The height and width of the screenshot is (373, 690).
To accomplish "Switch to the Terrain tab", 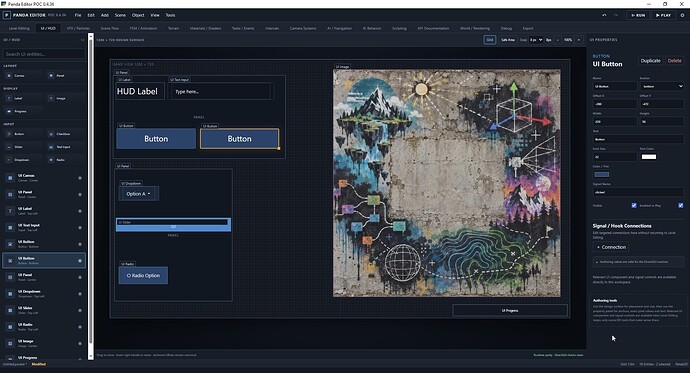I will [173, 28].
